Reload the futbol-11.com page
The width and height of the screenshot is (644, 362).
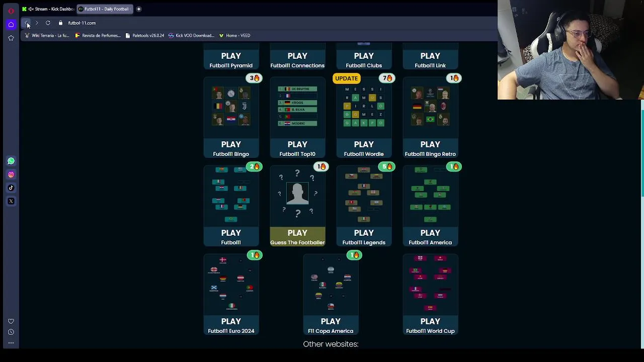[48, 23]
